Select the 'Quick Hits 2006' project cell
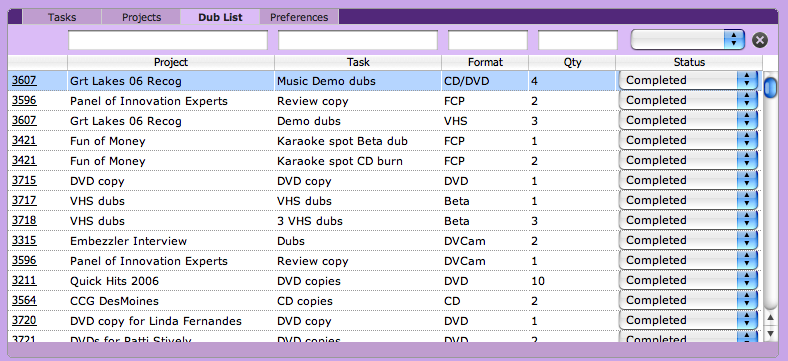The width and height of the screenshot is (788, 361). point(171,281)
